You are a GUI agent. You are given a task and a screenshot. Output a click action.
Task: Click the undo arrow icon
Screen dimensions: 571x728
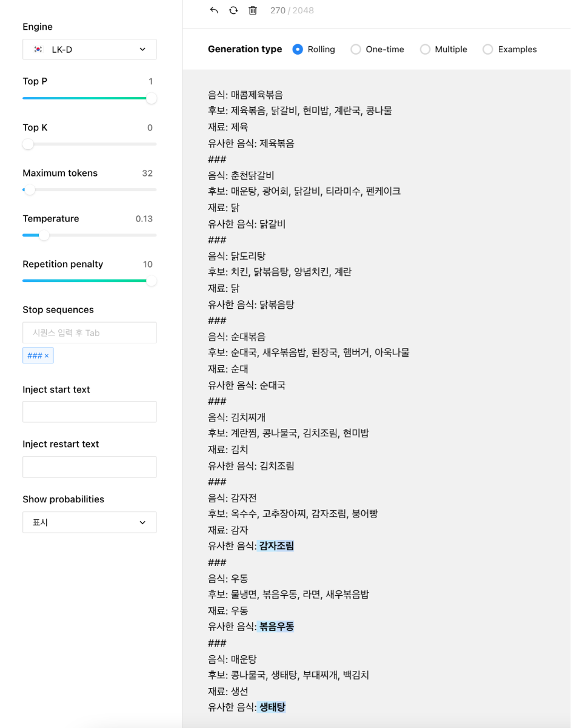tap(214, 10)
